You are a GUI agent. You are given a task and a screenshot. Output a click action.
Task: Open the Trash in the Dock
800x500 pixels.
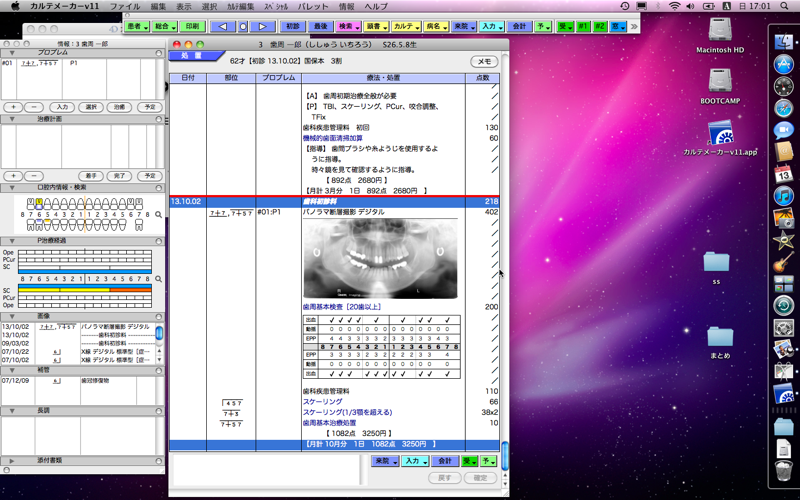pos(784,470)
